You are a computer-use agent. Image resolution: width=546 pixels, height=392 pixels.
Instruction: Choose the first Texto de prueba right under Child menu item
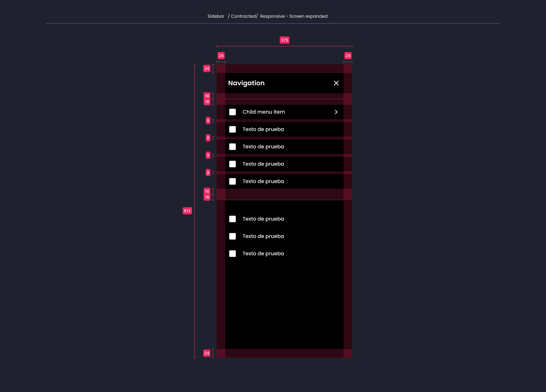(284, 129)
